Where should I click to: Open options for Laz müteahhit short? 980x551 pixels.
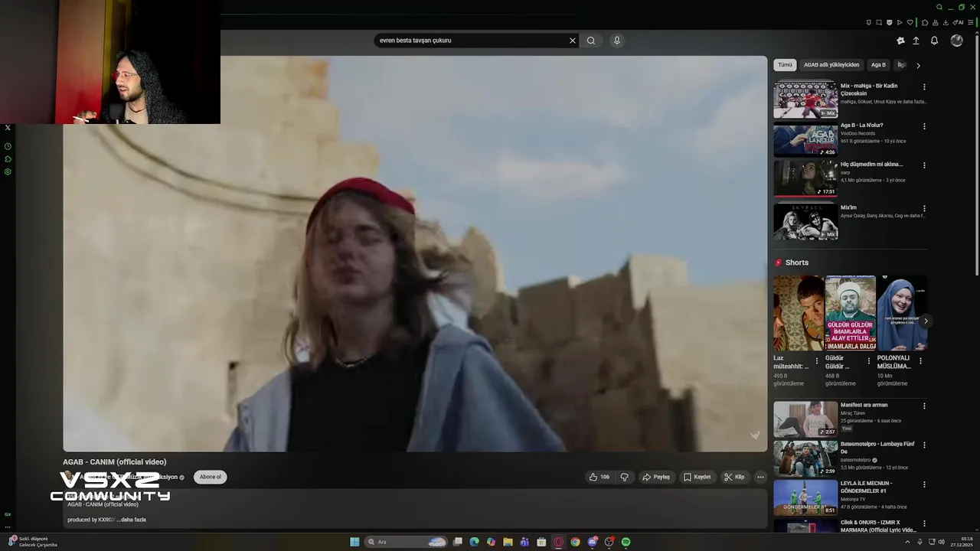click(x=816, y=361)
